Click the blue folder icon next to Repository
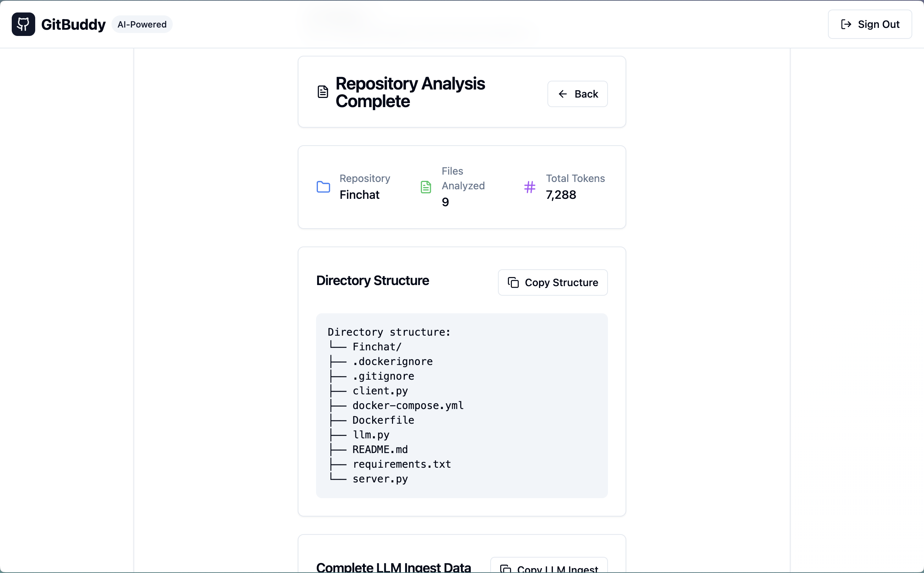 coord(323,187)
